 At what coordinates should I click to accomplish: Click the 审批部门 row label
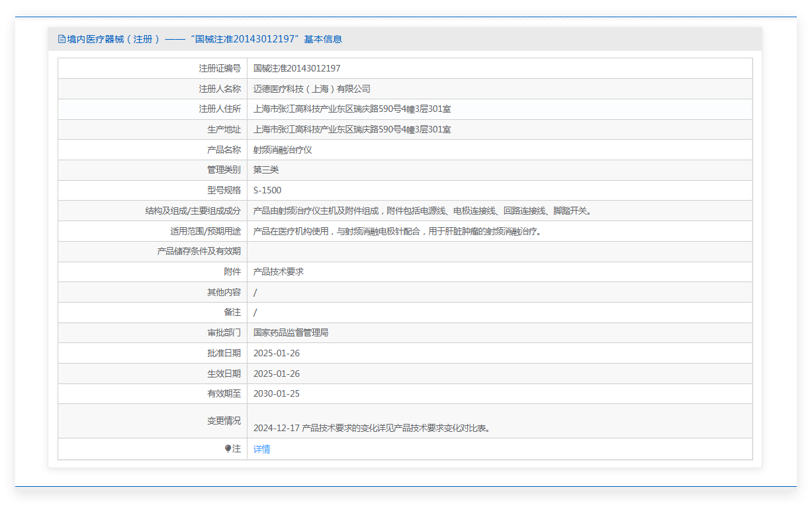point(224,332)
